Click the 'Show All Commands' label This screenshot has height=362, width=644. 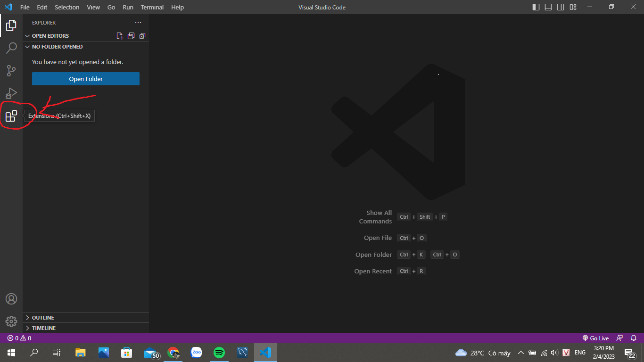point(376,217)
